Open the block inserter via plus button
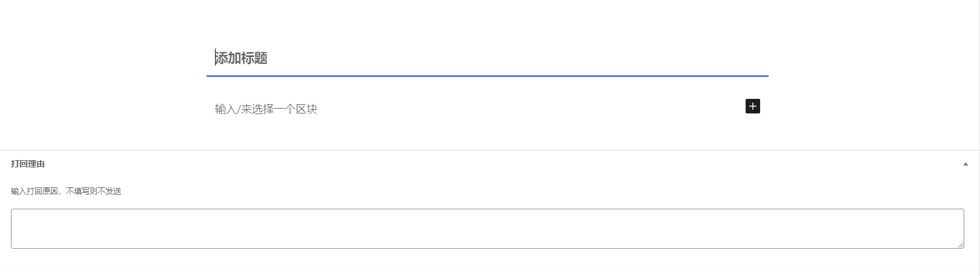The width and height of the screenshot is (980, 276). pyautogui.click(x=752, y=106)
